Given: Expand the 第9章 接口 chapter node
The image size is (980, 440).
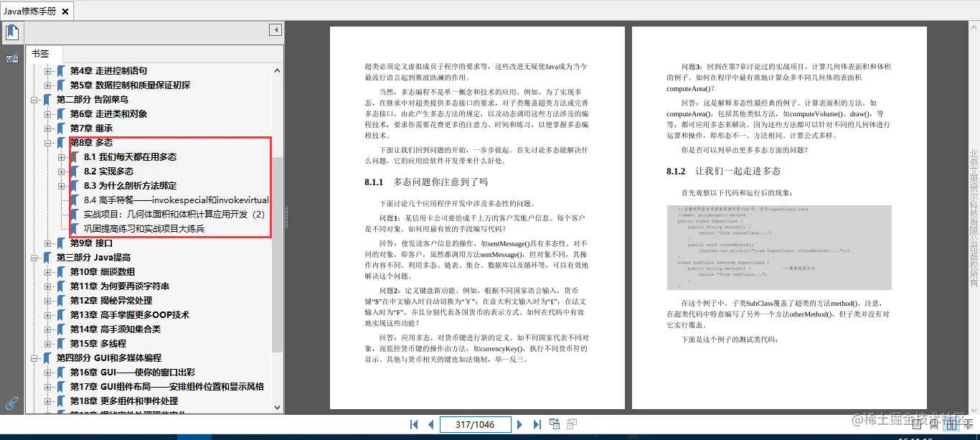Looking at the screenshot, I should [x=48, y=243].
